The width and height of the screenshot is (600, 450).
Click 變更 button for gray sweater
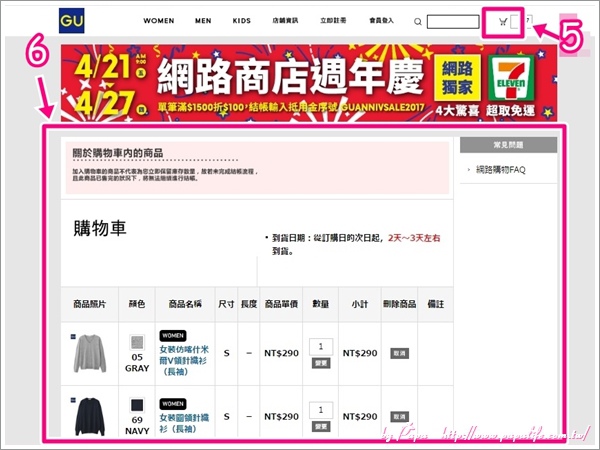coord(321,363)
